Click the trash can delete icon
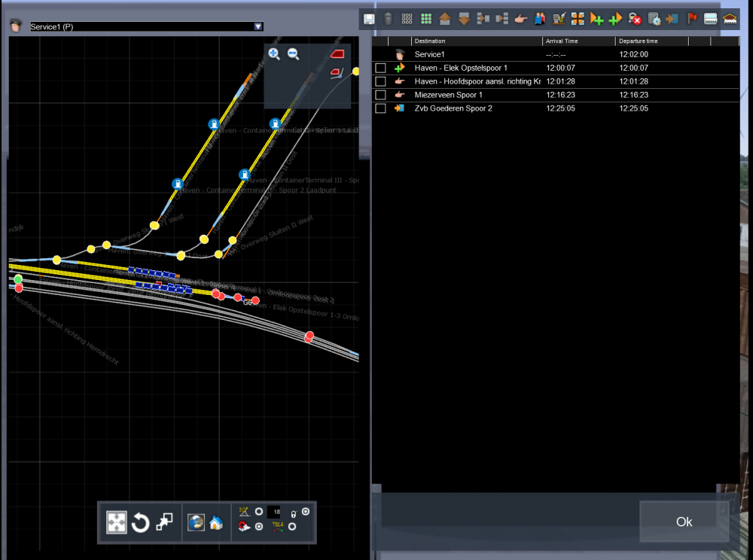The image size is (753, 560). coord(388,20)
